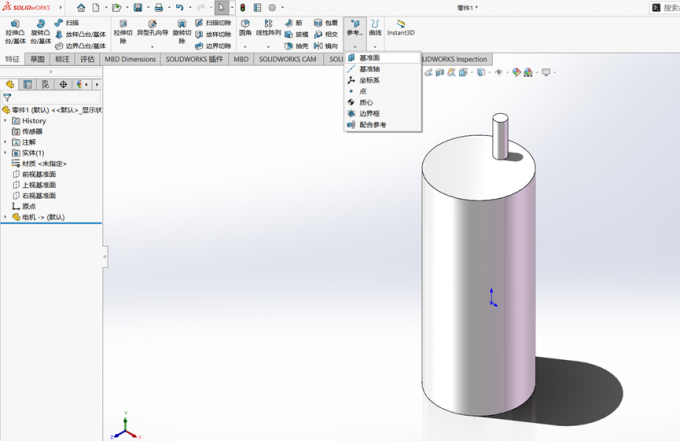Screen dimensions: 680x441
Task: Open the Display Style cube dropdown
Action: [481, 72]
